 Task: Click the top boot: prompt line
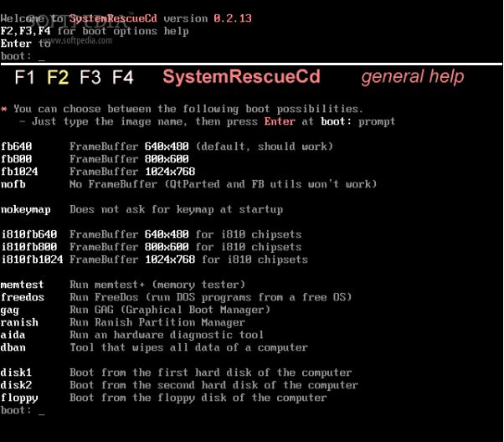(23, 56)
